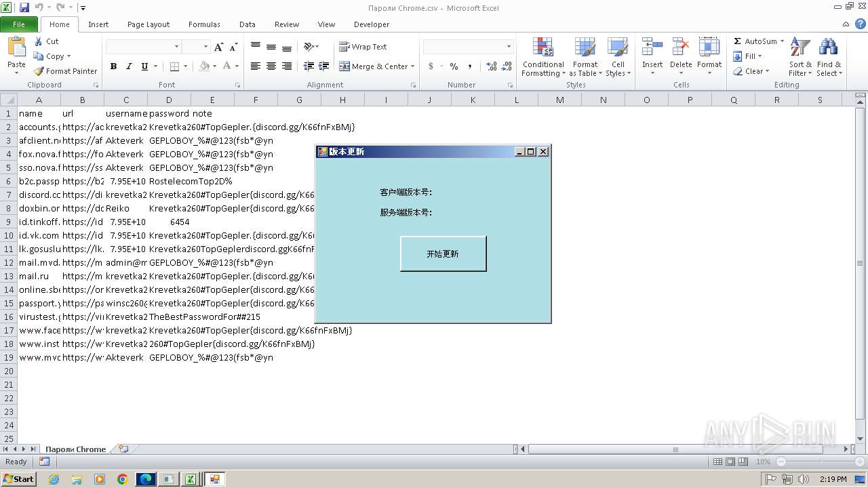Toggle Underline formatting

coord(144,66)
